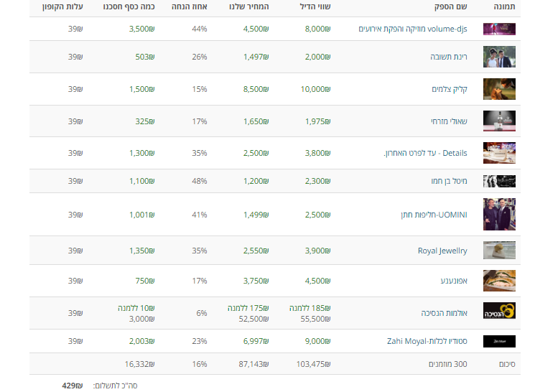
Task: Select the סיכום summary row label
Action: pyautogui.click(x=507, y=364)
